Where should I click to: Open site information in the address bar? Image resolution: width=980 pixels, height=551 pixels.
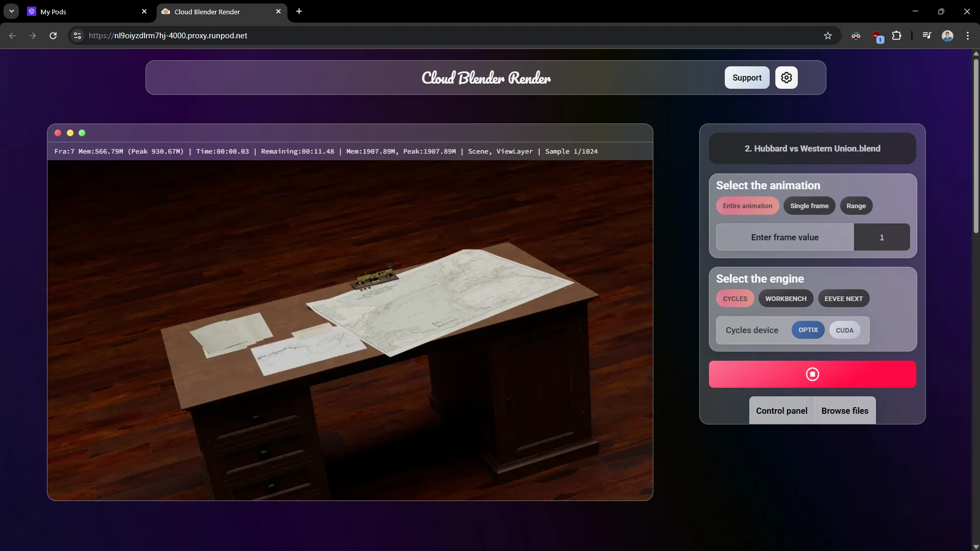pos(77,36)
